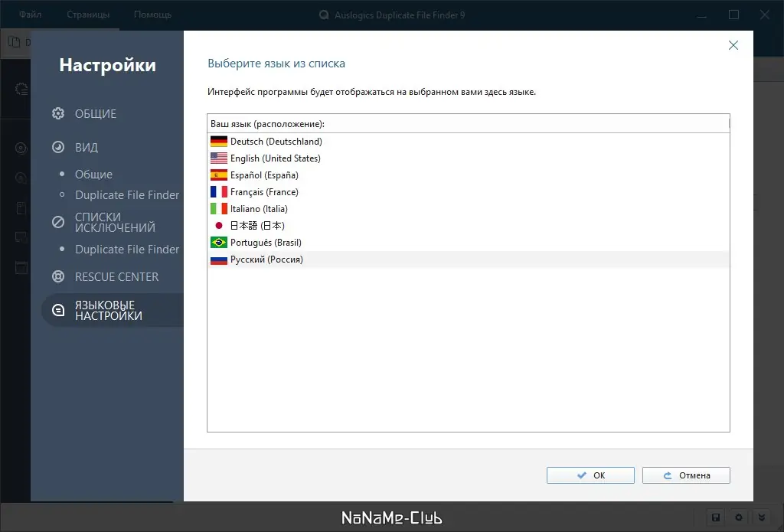The image size is (784, 532).
Task: Open the Файл menu in main window
Action: [31, 15]
